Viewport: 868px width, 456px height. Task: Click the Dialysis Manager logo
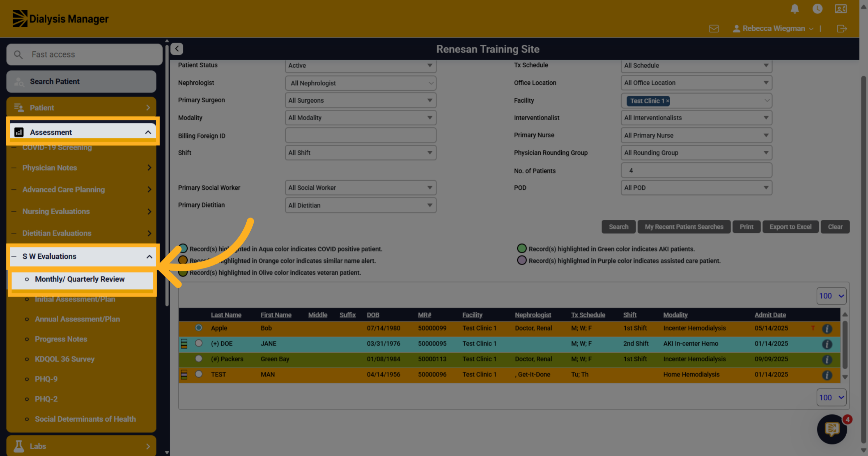pyautogui.click(x=60, y=18)
